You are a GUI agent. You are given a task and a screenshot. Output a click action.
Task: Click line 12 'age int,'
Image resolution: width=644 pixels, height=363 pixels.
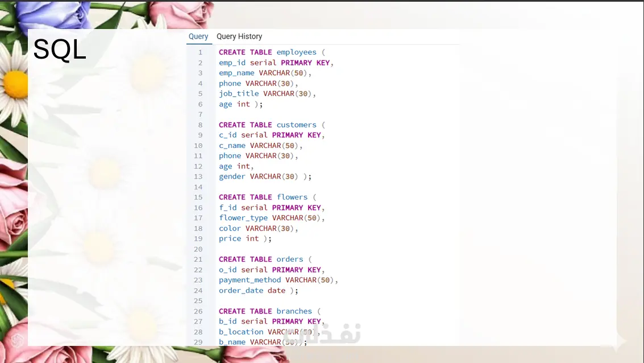(236, 167)
